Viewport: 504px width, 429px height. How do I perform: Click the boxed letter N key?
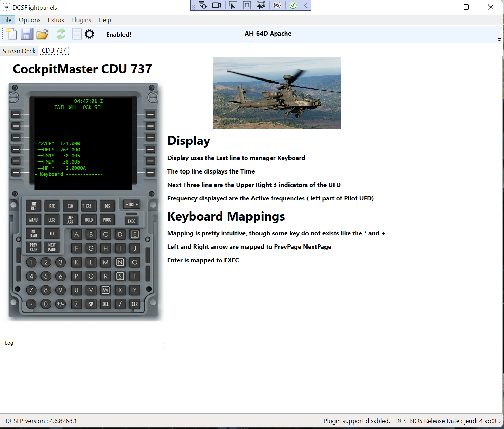coord(120,262)
